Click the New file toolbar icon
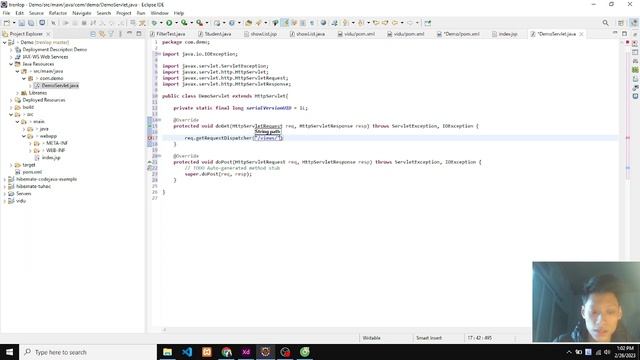 click(7, 23)
